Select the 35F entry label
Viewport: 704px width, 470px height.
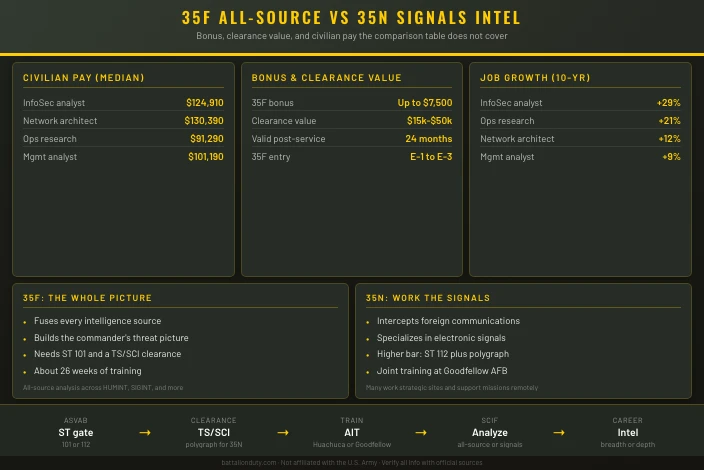point(271,157)
